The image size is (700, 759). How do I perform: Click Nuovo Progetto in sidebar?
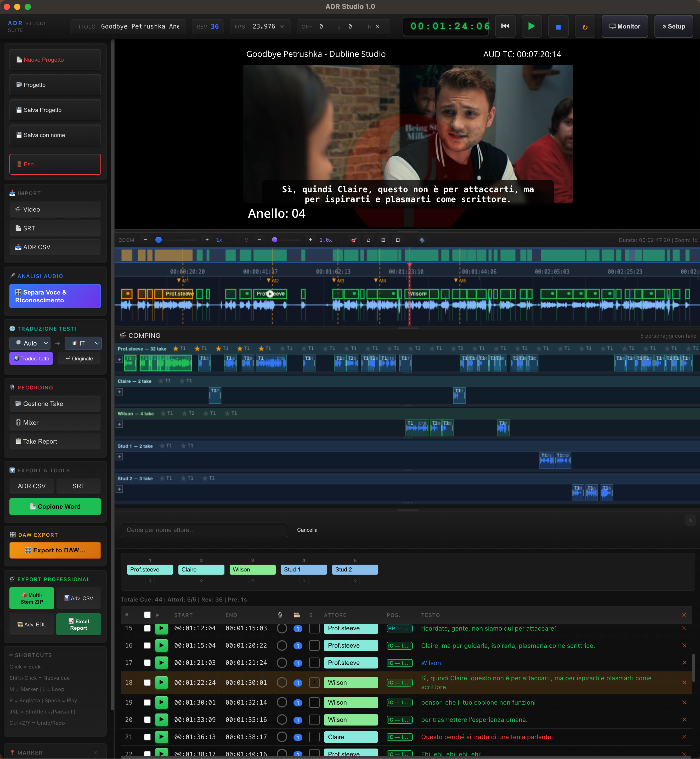[55, 59]
